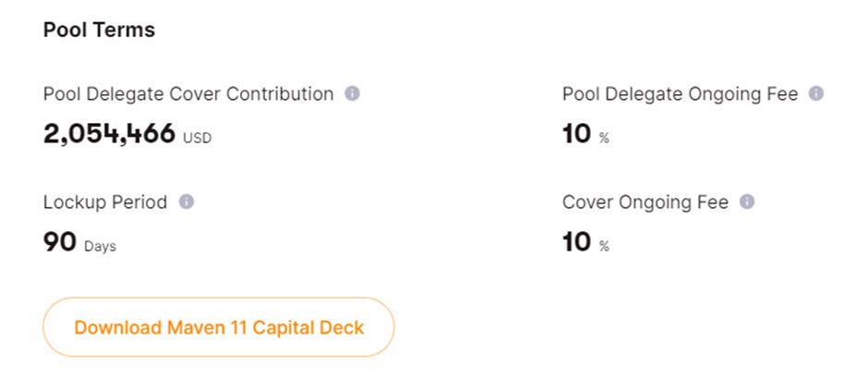This screenshot has width=868, height=380.
Task: Click info icon beside Pool Delegate Ongoing Fee
Action: pos(816,93)
